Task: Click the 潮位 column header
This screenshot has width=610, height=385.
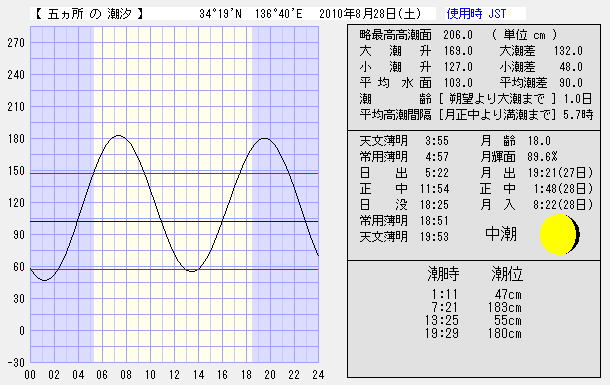Action: point(507,274)
